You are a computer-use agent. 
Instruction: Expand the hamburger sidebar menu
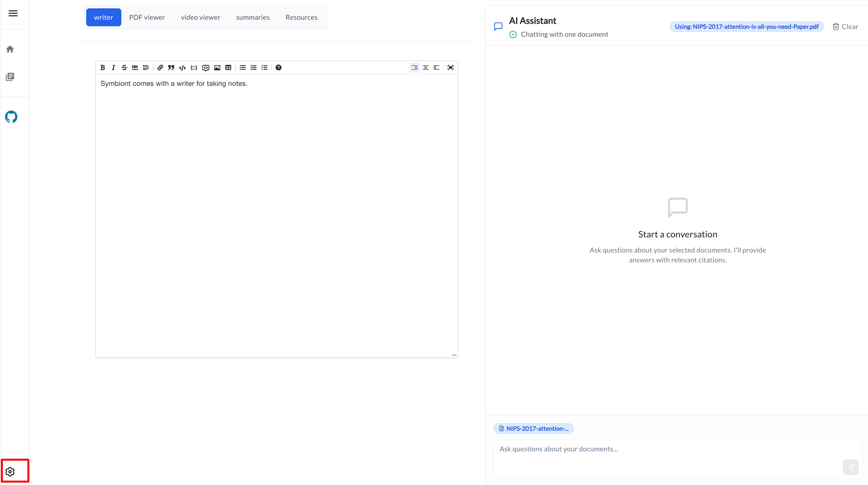coord(13,14)
